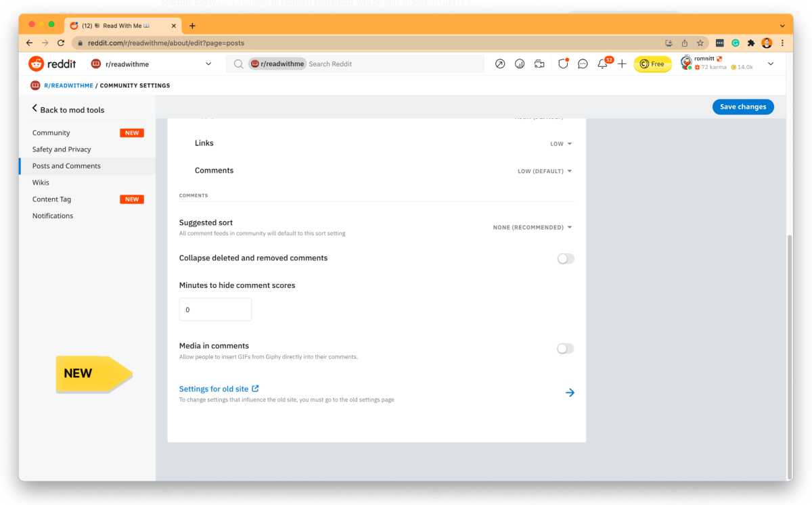Open the Comments spam filter dropdown
This screenshot has width=812, height=505.
545,171
